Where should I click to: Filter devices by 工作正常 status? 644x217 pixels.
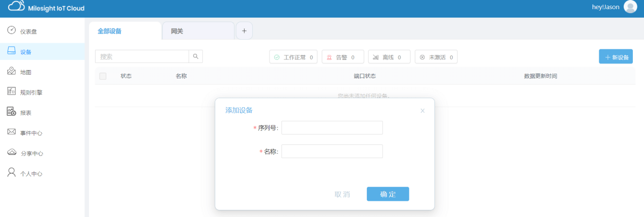294,57
